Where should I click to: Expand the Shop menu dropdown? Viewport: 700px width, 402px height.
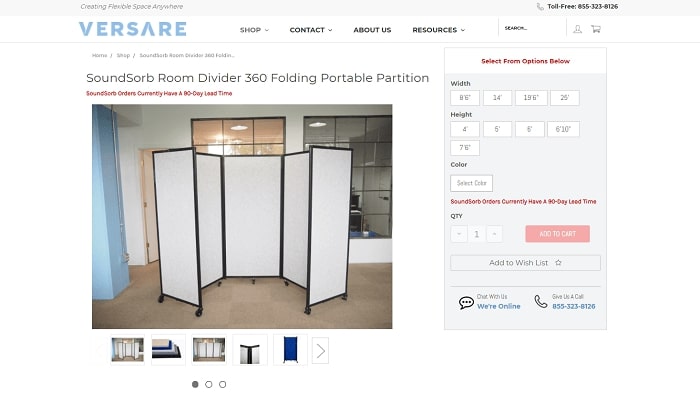pos(254,30)
